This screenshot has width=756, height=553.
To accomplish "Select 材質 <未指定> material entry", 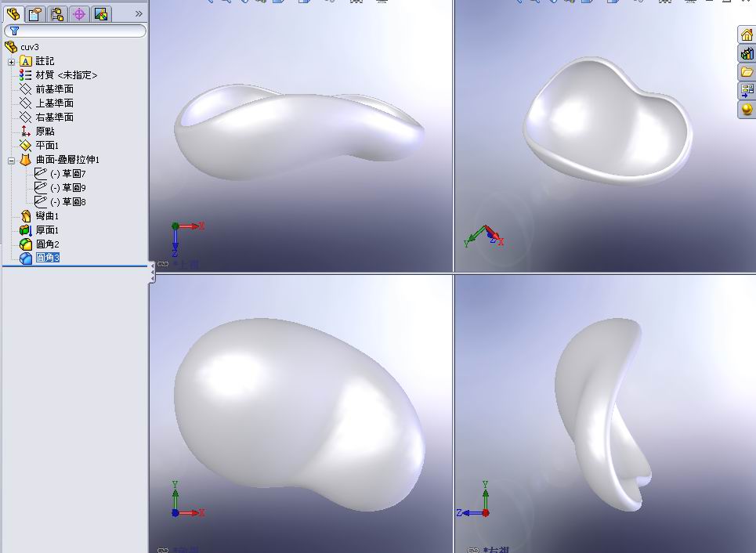I will click(x=67, y=74).
